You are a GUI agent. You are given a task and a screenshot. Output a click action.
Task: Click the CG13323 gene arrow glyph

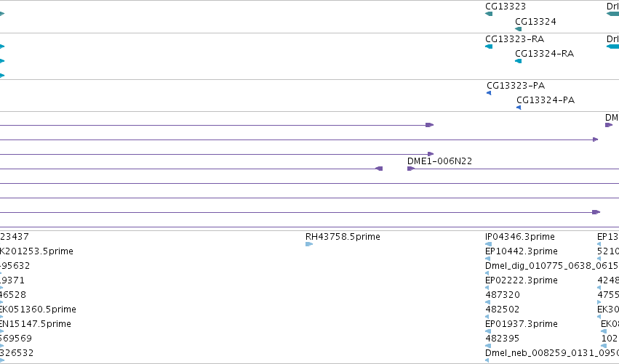coord(489,14)
